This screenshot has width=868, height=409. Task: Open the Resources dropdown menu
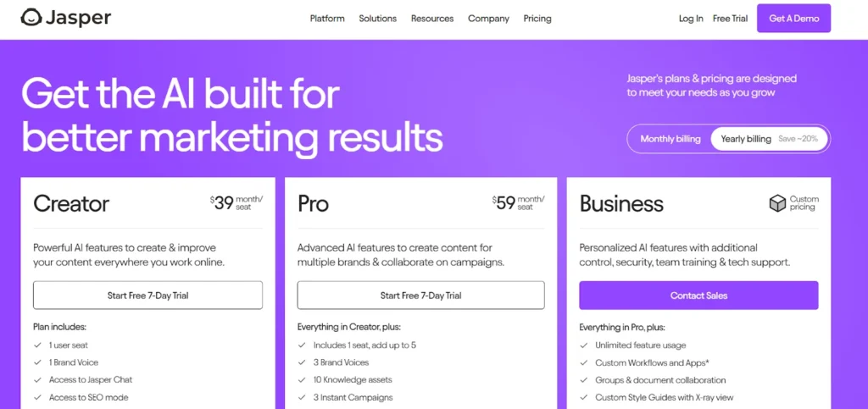(431, 19)
